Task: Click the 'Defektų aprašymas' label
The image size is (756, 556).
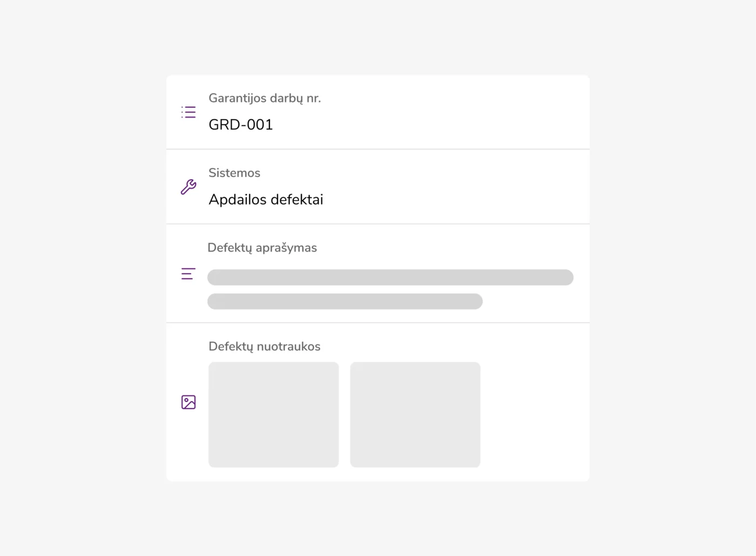Action: pyautogui.click(x=262, y=248)
